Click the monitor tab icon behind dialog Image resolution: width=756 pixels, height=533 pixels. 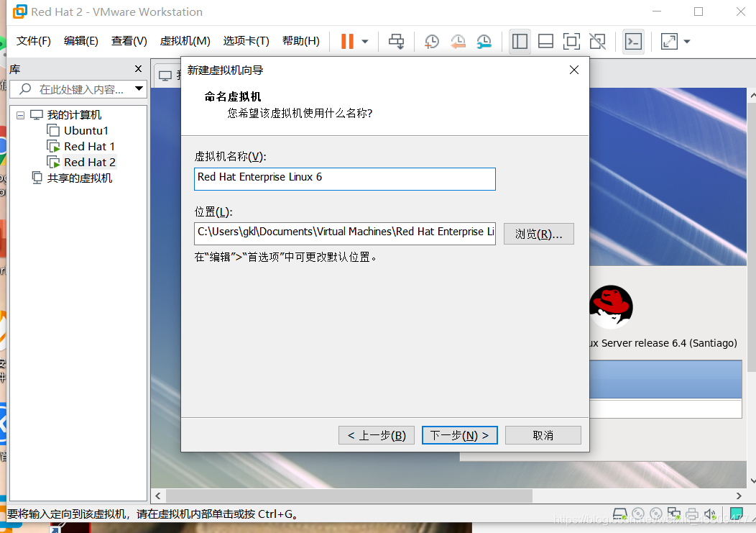(165, 76)
